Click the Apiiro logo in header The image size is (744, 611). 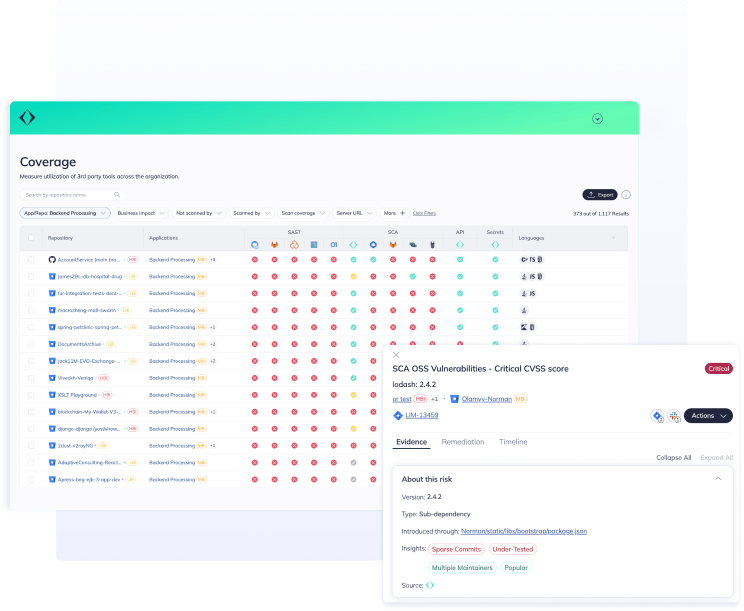pos(28,118)
